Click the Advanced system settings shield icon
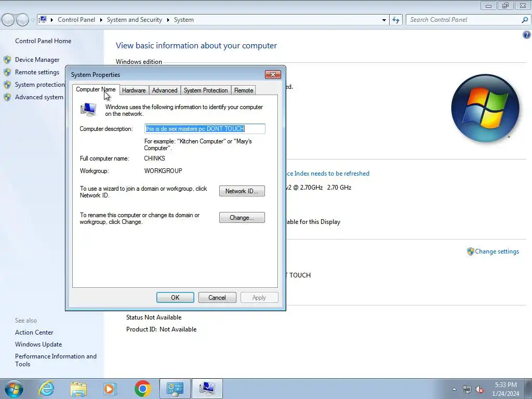This screenshot has height=399, width=532. pos(7,97)
